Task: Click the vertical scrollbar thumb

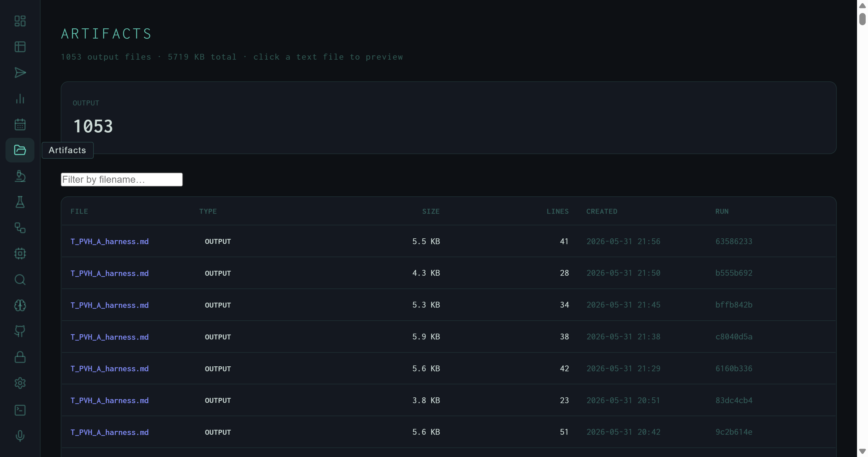Action: point(862,19)
